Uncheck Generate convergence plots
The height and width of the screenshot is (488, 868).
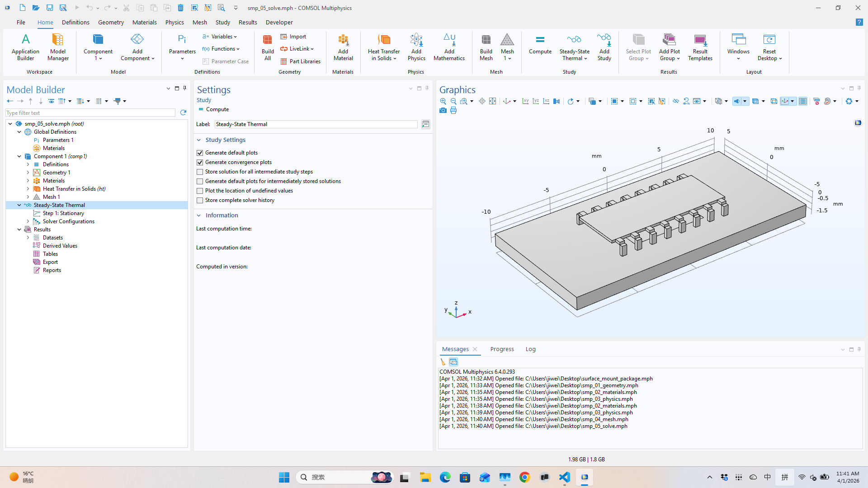[x=199, y=162]
